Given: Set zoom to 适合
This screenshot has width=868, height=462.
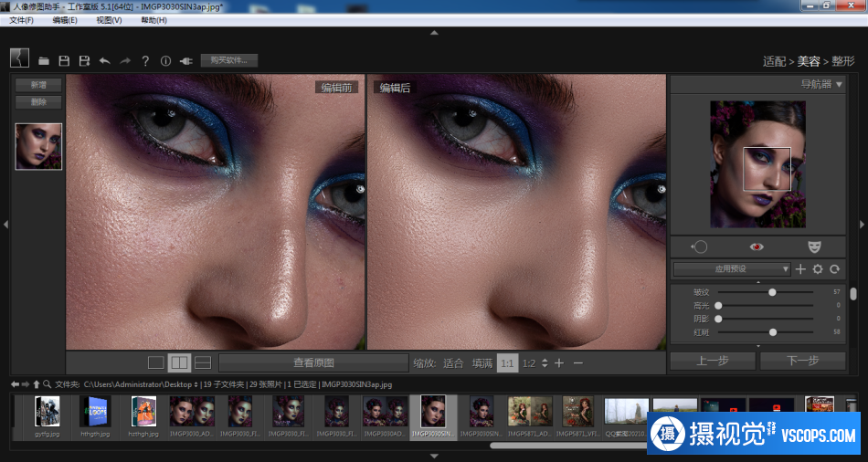Looking at the screenshot, I should [x=453, y=363].
